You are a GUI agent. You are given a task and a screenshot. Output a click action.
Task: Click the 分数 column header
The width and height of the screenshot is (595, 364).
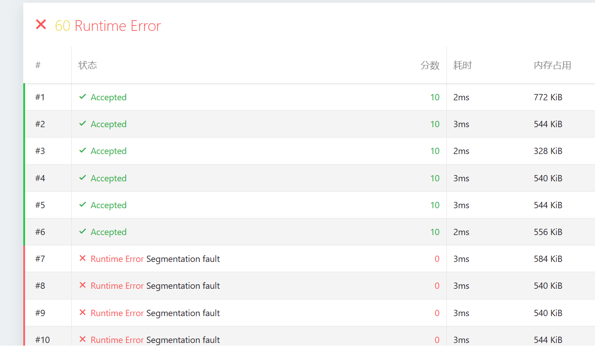430,65
